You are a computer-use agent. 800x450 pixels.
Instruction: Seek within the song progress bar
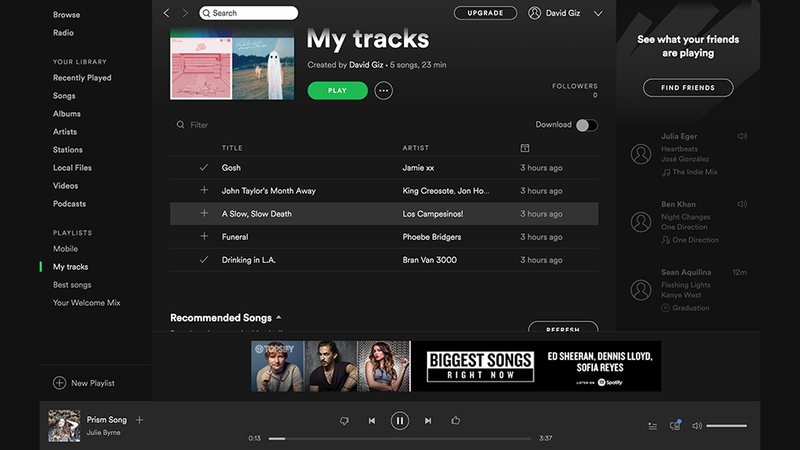(x=400, y=438)
